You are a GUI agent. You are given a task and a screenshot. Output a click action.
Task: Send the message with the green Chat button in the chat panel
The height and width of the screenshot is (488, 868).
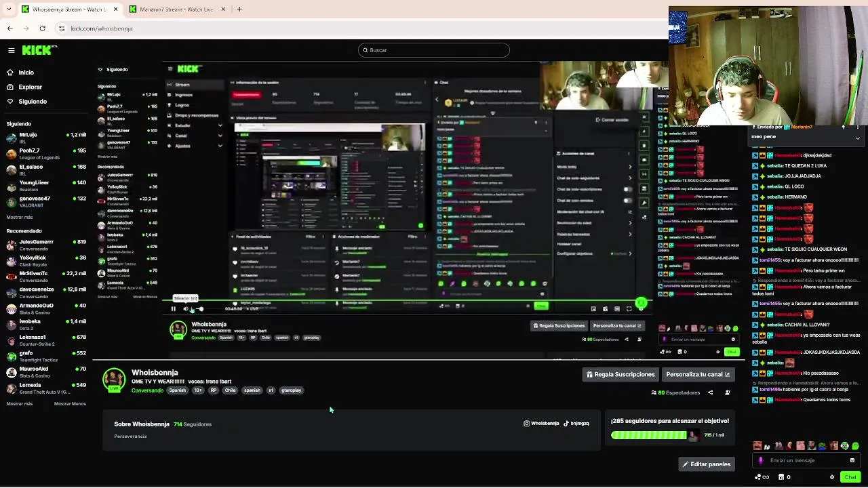click(x=850, y=477)
